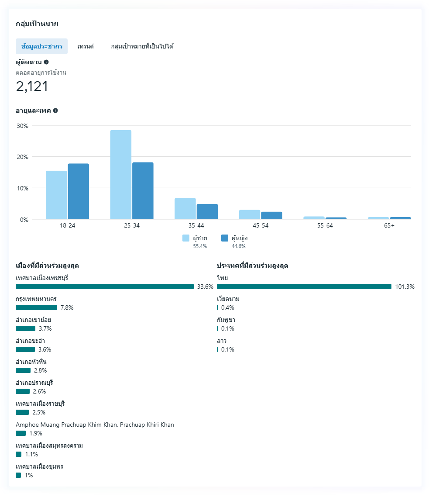439x504 pixels.
Task: Click the 55.4% male percentage
Action: coord(200,246)
